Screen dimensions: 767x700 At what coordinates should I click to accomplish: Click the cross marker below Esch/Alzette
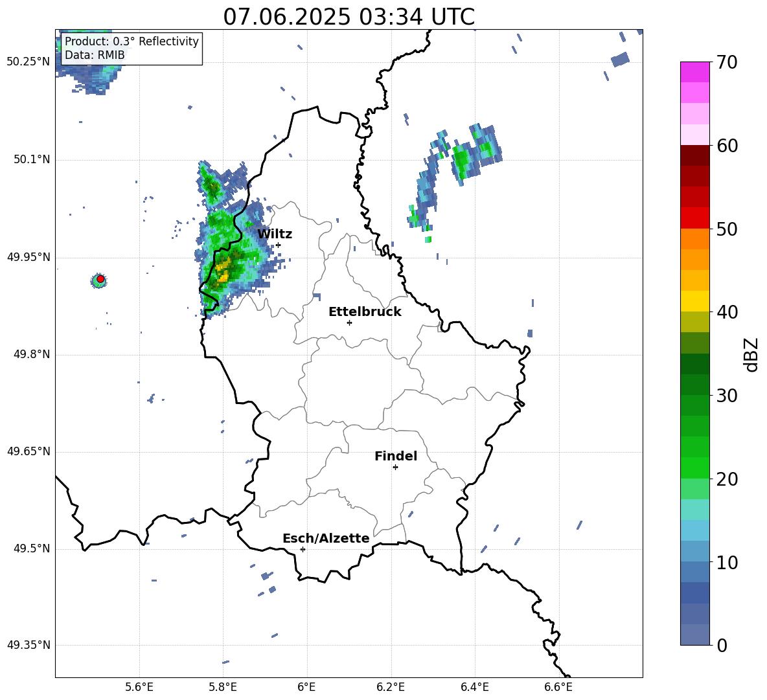pos(303,549)
